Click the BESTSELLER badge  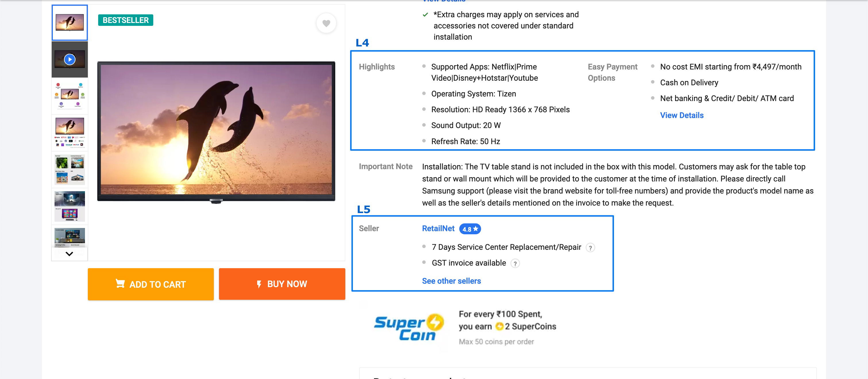[125, 20]
